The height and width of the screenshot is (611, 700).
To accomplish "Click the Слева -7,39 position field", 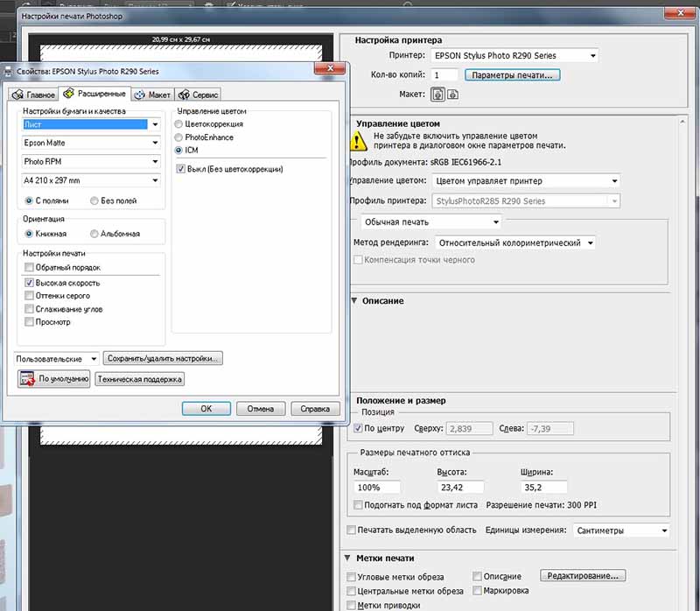I will click(x=550, y=429).
